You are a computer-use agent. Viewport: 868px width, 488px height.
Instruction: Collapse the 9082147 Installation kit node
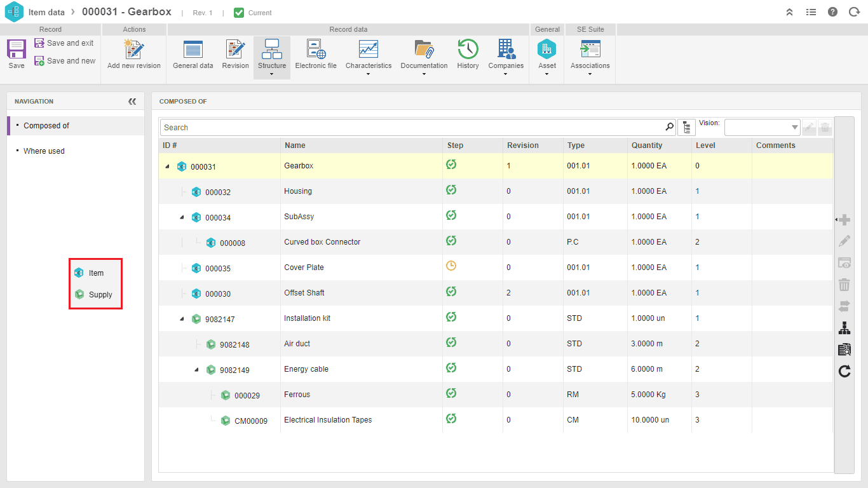click(x=182, y=319)
